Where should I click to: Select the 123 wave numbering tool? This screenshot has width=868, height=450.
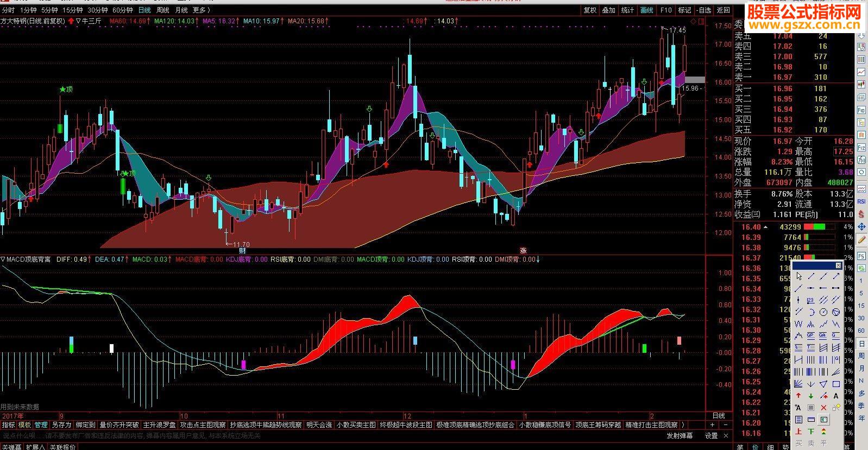click(810, 301)
